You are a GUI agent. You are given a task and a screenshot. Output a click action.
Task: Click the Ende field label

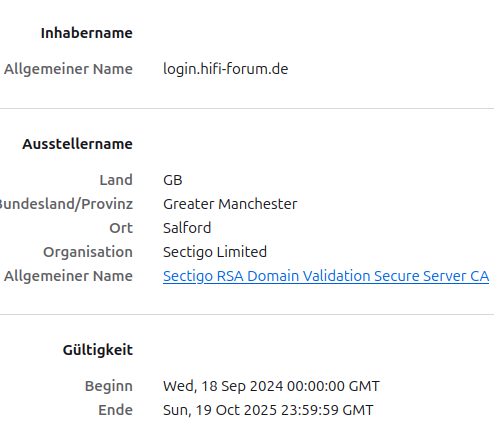pos(115,410)
